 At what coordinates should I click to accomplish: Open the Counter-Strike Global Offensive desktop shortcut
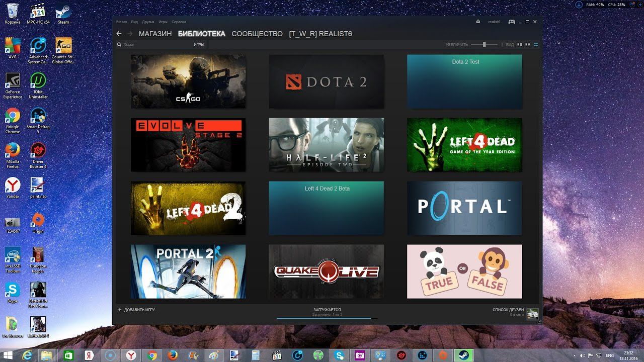(x=63, y=50)
